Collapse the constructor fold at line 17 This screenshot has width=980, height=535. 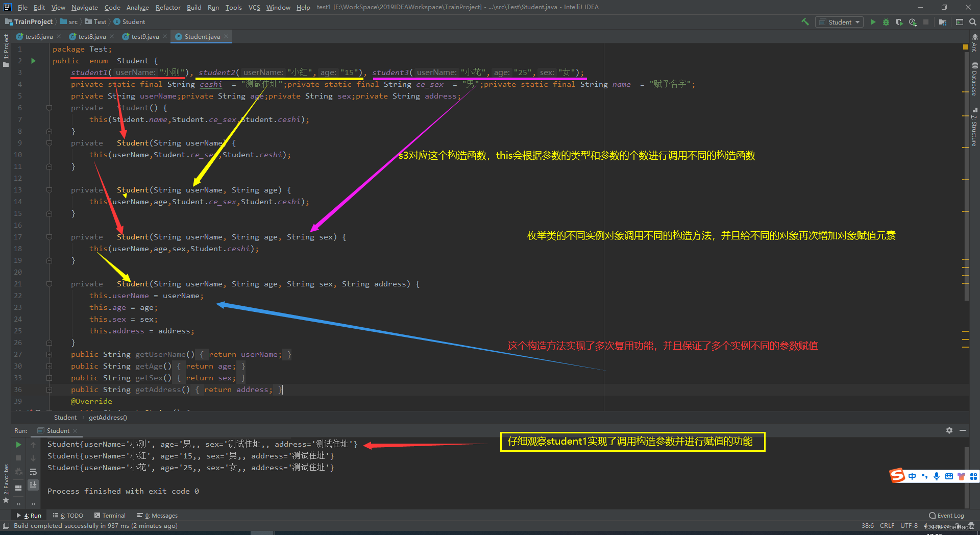click(50, 237)
